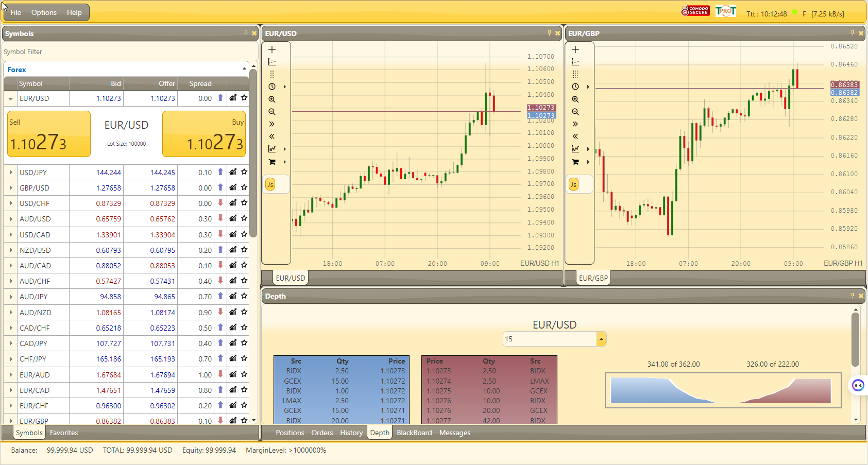868x465 pixels.
Task: Open chart icon for USD/JPY row
Action: [233, 172]
